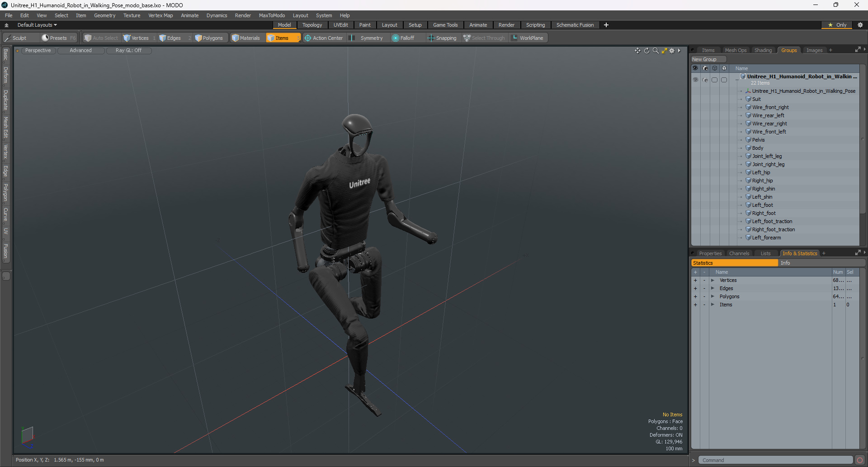Click the visibility eye column header
Image resolution: width=868 pixels, height=467 pixels.
[x=695, y=68]
